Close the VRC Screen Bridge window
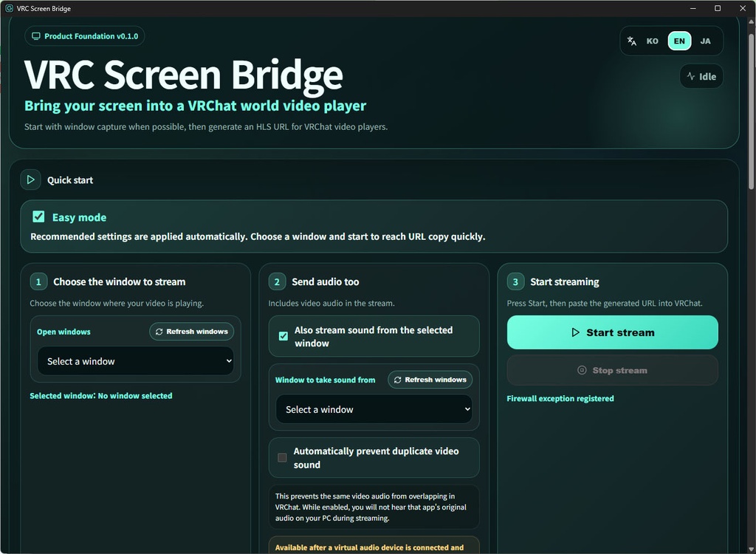The height and width of the screenshot is (554, 756). [x=743, y=8]
